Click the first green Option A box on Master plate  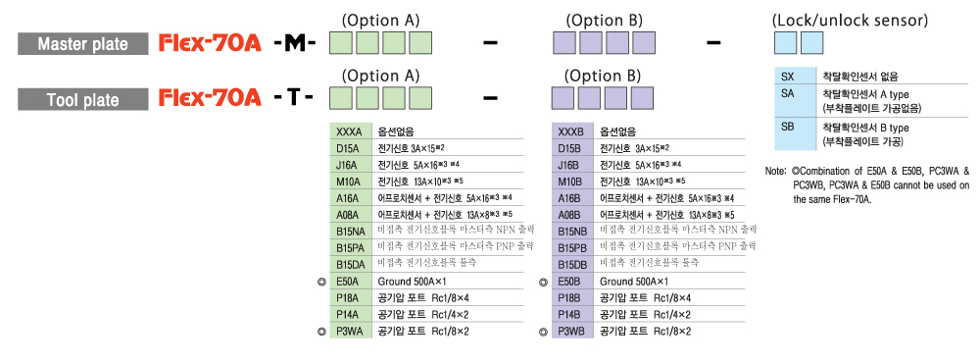tap(341, 42)
